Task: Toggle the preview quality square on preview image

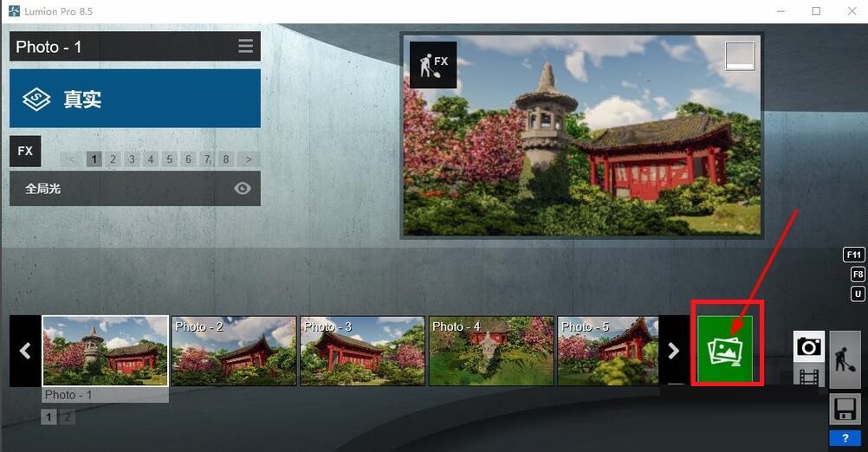Action: 740,56
